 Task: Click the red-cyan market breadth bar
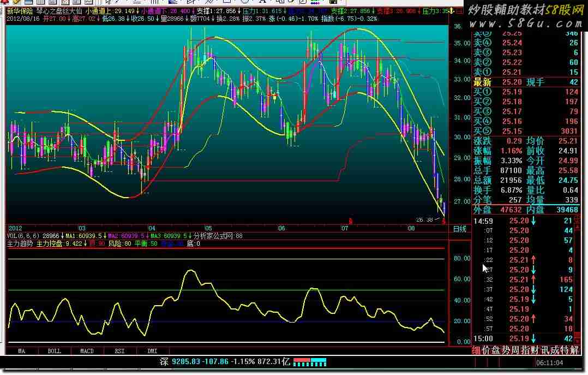[310, 362]
